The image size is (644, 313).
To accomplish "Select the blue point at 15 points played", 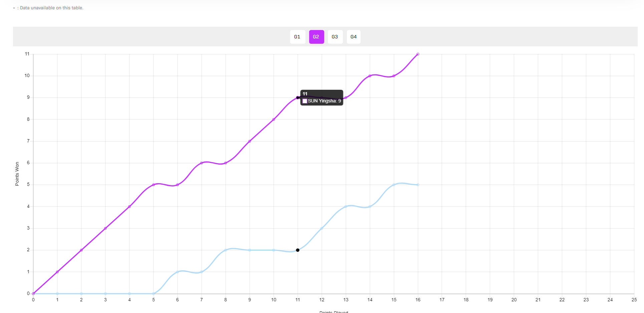I will point(394,185).
